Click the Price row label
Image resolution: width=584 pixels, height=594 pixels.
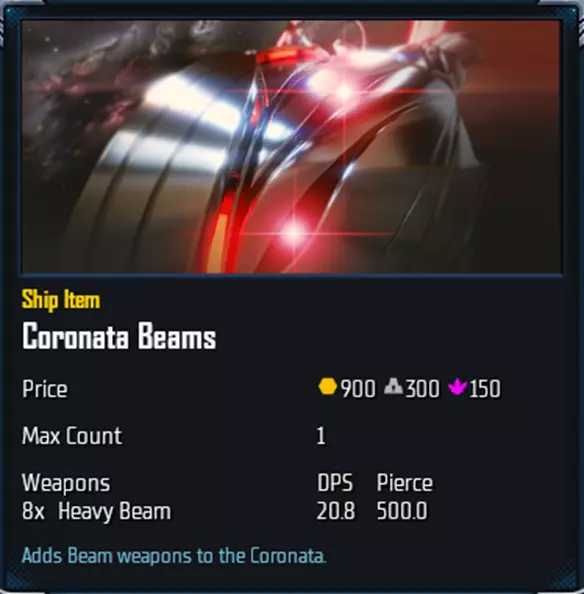pyautogui.click(x=45, y=389)
